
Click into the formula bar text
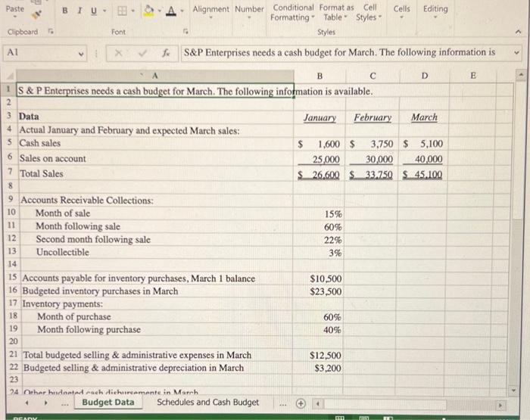click(x=347, y=53)
